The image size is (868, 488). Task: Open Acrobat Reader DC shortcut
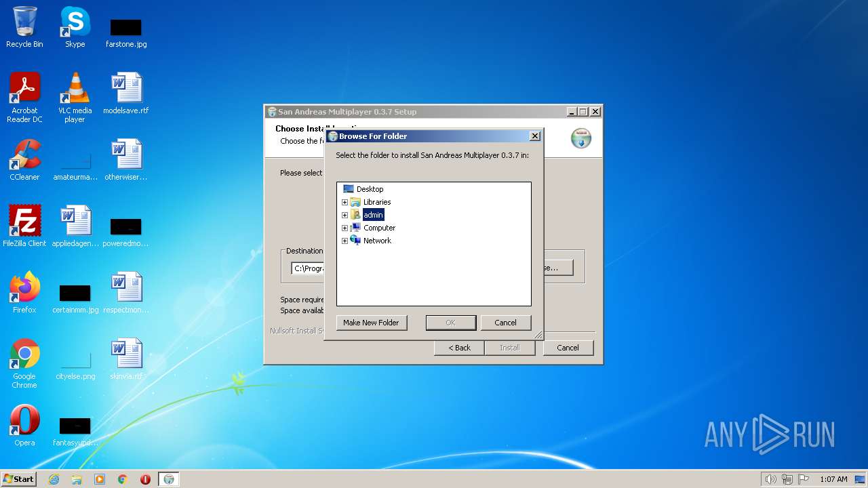(x=24, y=97)
